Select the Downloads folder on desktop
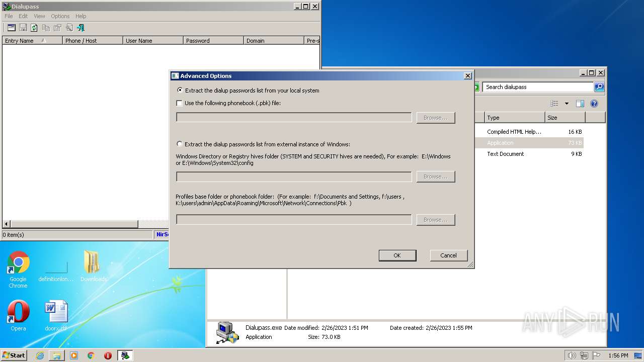 pyautogui.click(x=93, y=266)
